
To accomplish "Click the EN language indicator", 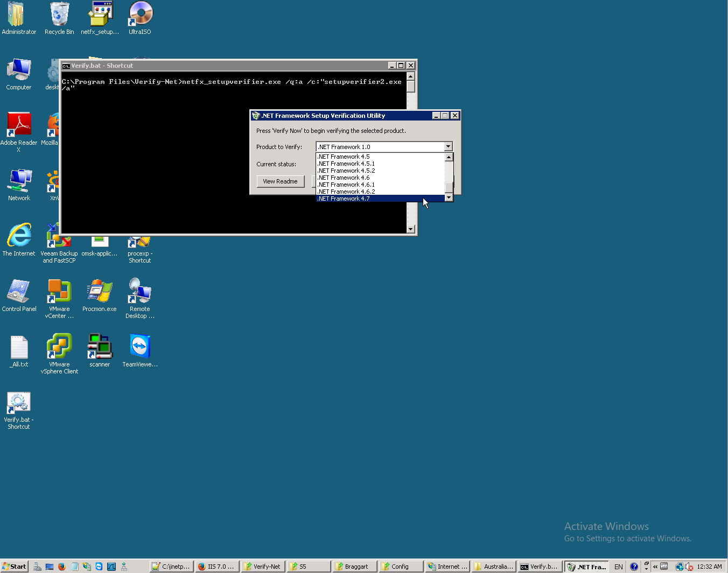I will pyautogui.click(x=619, y=567).
